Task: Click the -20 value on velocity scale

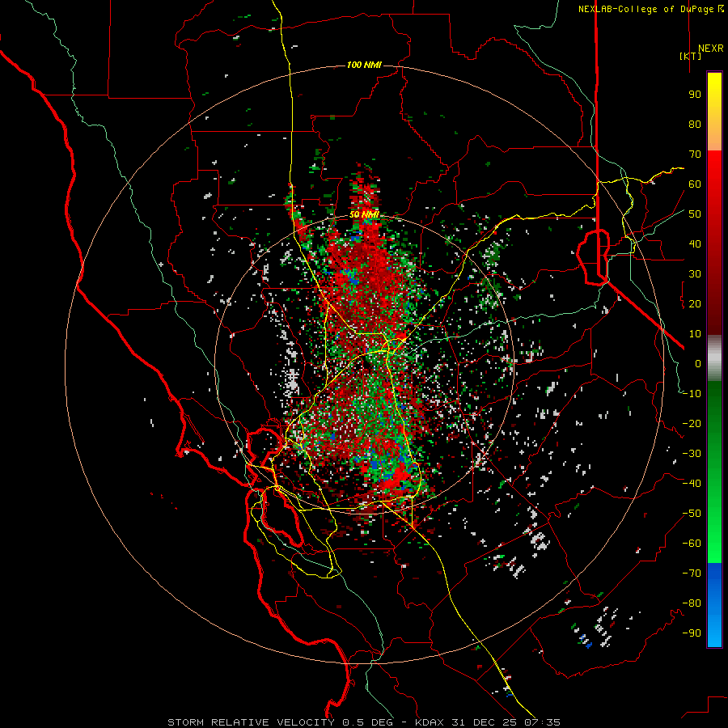Action: (692, 423)
